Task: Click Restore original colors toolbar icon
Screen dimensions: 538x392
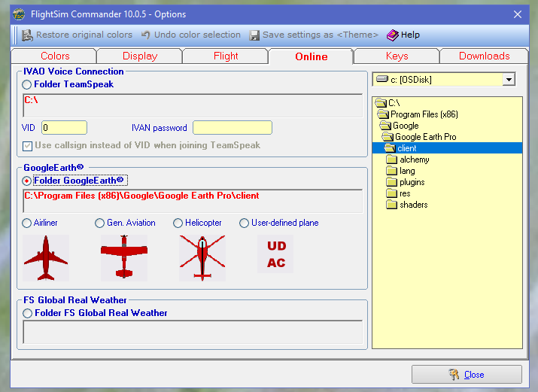Action: (x=28, y=35)
